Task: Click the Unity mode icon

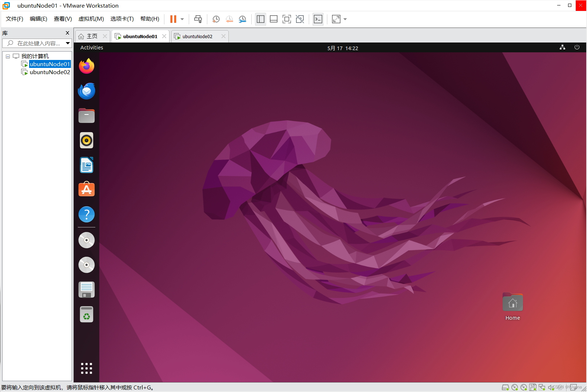Action: (300, 19)
